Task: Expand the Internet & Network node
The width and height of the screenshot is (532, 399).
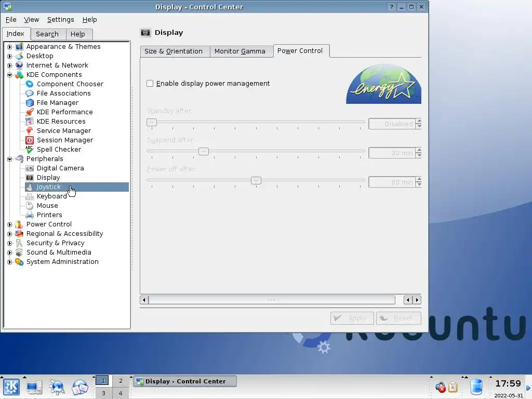Action: point(9,65)
